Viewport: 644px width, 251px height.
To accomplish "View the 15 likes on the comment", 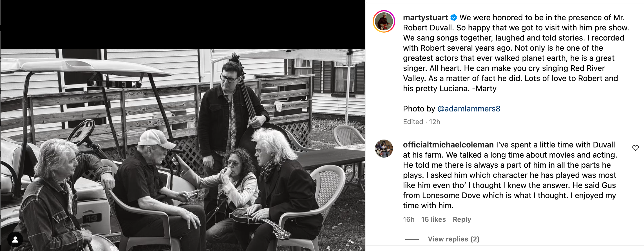I will [x=433, y=219].
